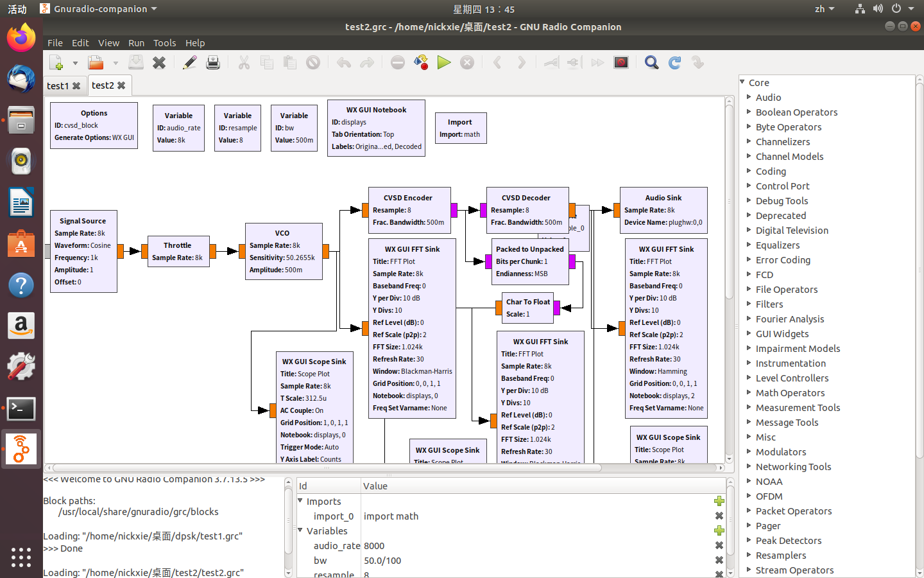
Task: Expand the Audio block category
Action: click(x=749, y=97)
